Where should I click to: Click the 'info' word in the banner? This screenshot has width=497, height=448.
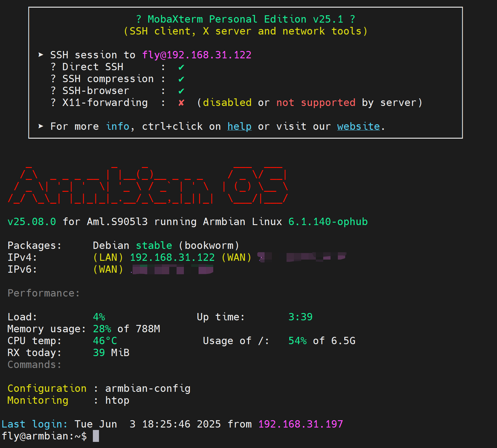(118, 126)
